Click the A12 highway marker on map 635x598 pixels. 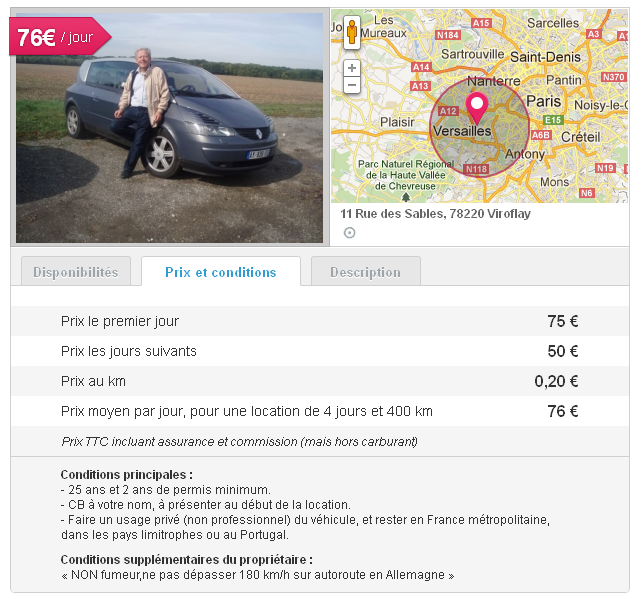pos(447,110)
